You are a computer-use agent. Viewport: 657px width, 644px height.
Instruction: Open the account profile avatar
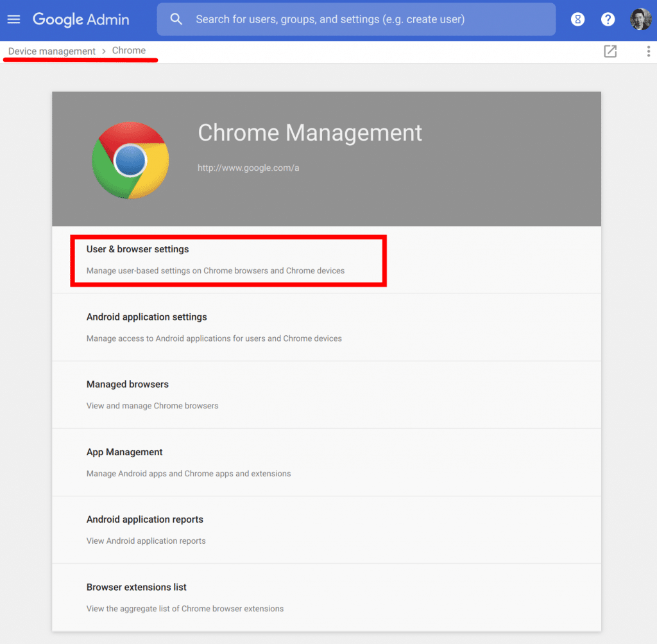641,19
